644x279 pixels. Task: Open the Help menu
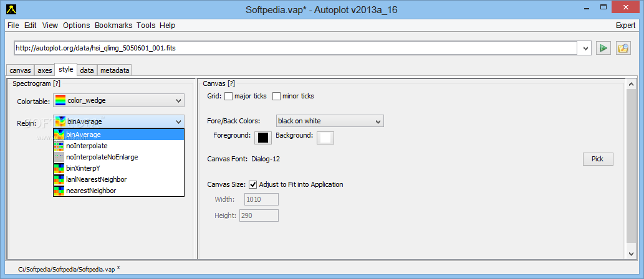pyautogui.click(x=168, y=26)
